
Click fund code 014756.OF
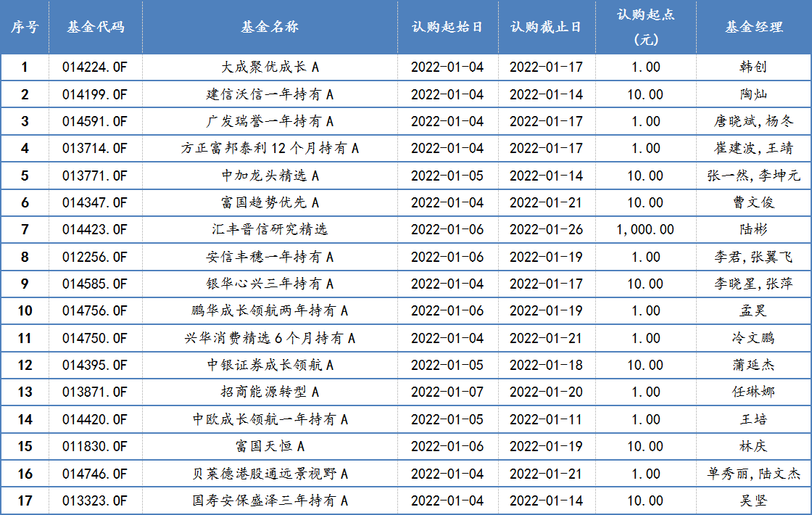(x=95, y=311)
